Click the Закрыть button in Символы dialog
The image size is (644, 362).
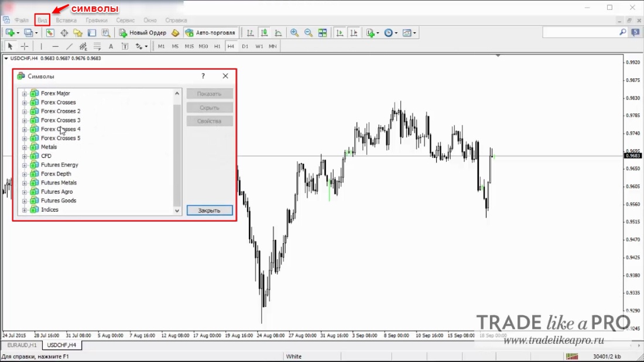tap(210, 210)
